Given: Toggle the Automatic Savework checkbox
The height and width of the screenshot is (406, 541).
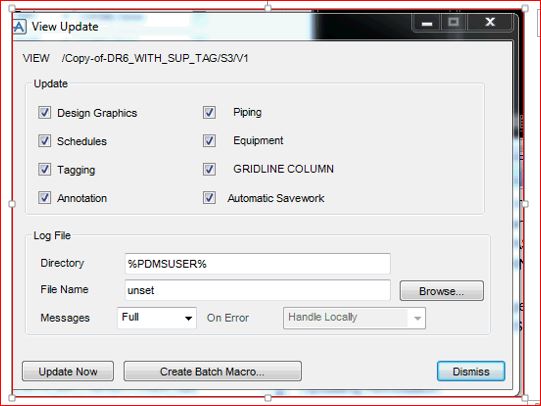Looking at the screenshot, I should click(209, 198).
